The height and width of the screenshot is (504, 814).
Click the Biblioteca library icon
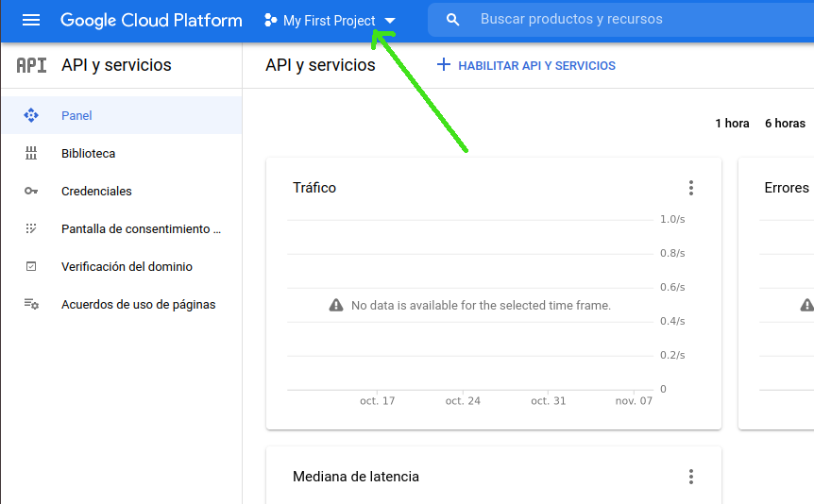pyautogui.click(x=31, y=153)
